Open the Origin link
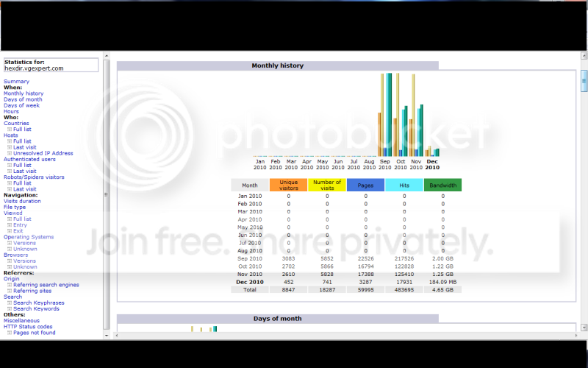Screen dimensions: 588x368 coord(11,279)
